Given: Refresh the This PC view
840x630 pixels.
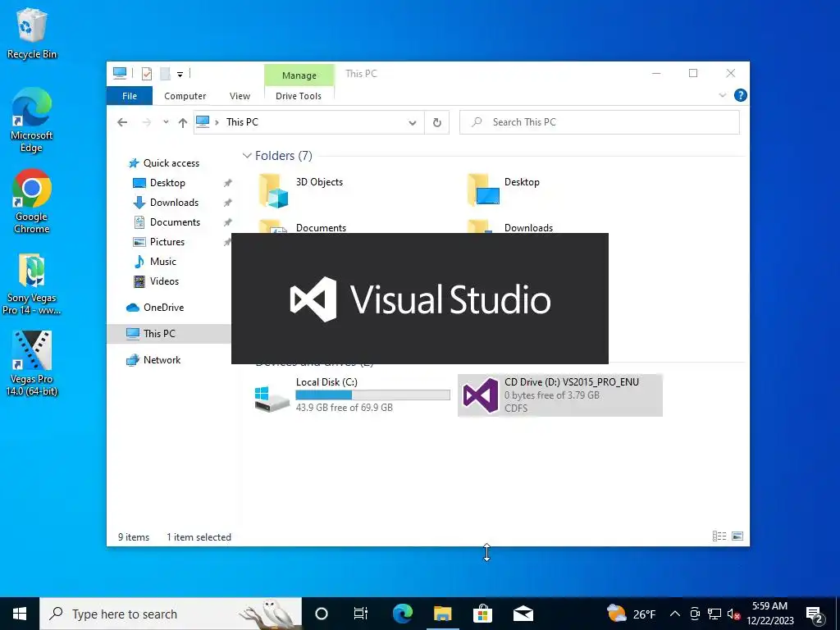Looking at the screenshot, I should pyautogui.click(x=436, y=123).
